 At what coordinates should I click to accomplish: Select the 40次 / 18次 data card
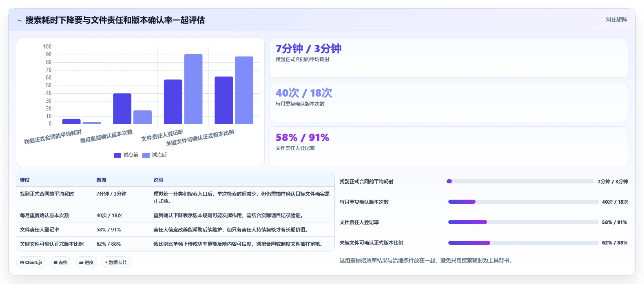tap(449, 102)
